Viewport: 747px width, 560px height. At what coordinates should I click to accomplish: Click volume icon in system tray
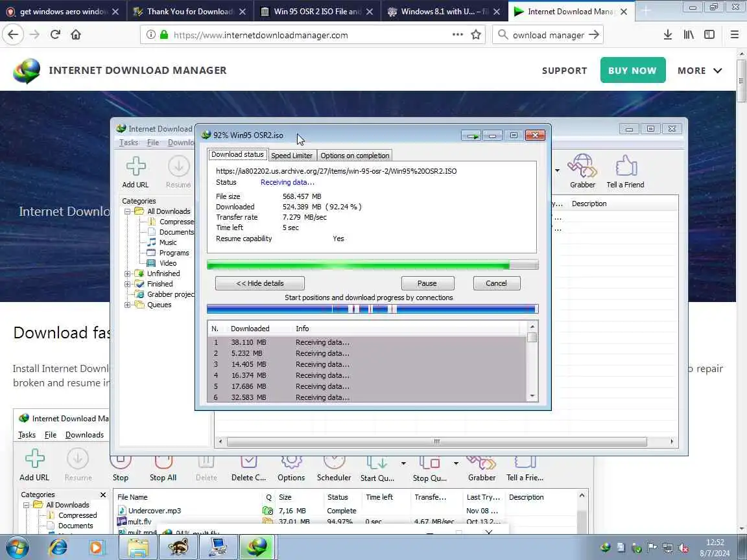pos(683,548)
